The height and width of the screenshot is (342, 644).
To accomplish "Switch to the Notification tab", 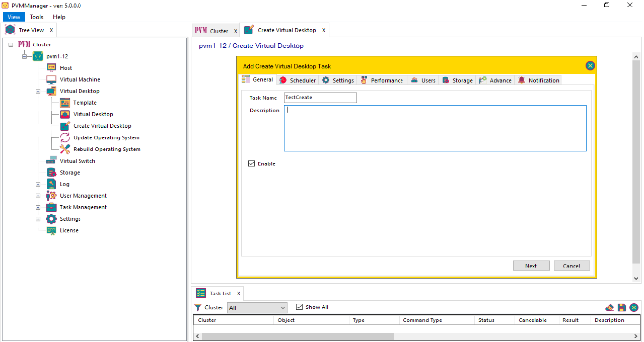I will coord(538,80).
